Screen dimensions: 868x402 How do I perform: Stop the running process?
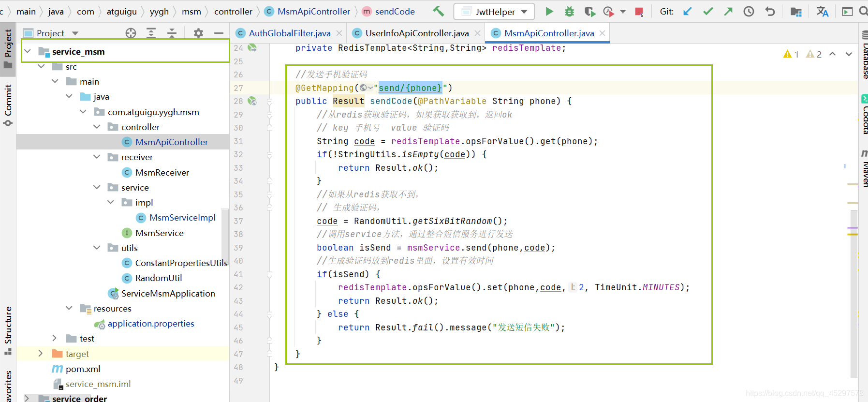coord(639,11)
